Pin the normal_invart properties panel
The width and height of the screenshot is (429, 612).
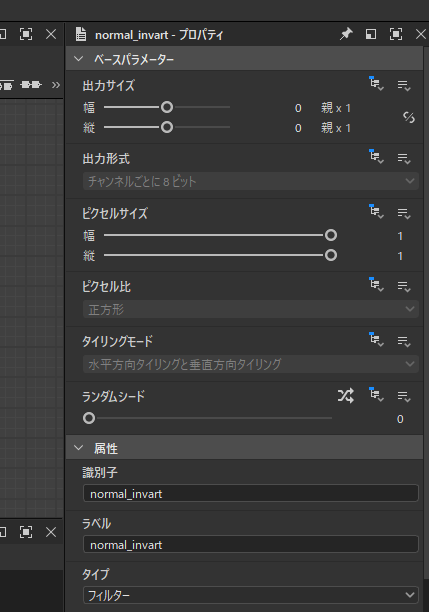tap(346, 34)
